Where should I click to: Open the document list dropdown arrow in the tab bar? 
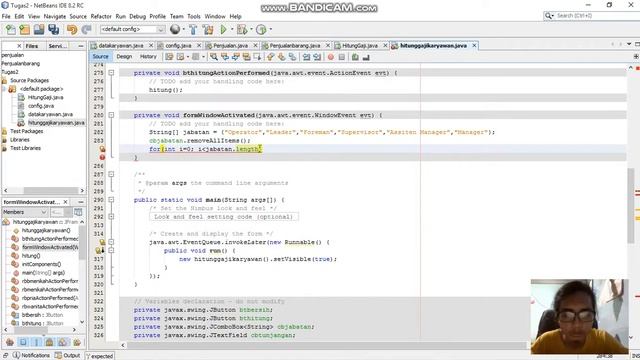tap(629, 44)
